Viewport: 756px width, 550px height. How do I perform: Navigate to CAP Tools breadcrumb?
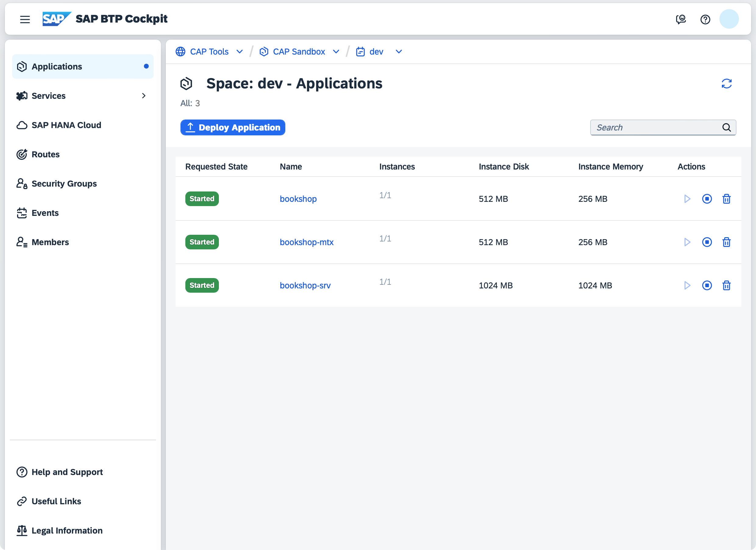[209, 52]
